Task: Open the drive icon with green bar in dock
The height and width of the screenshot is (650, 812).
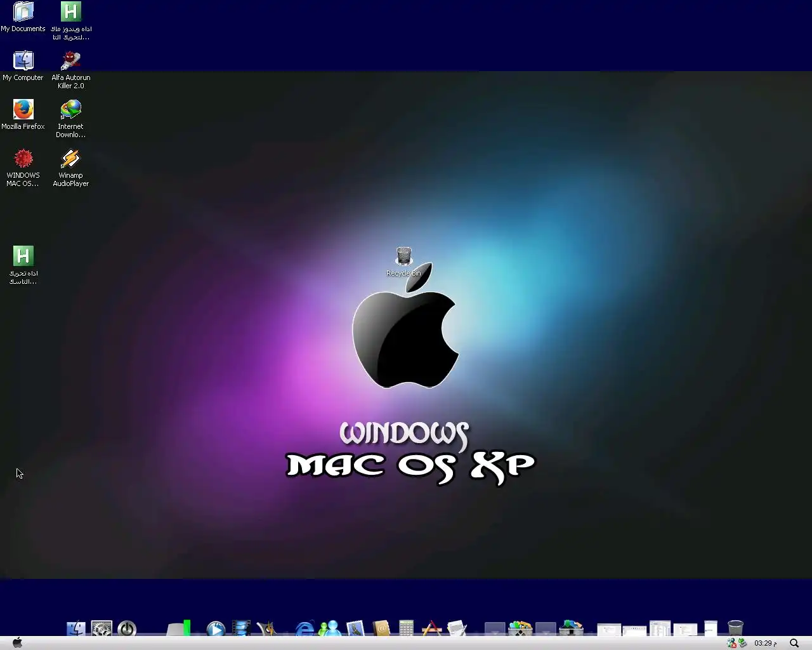Action: click(x=178, y=628)
